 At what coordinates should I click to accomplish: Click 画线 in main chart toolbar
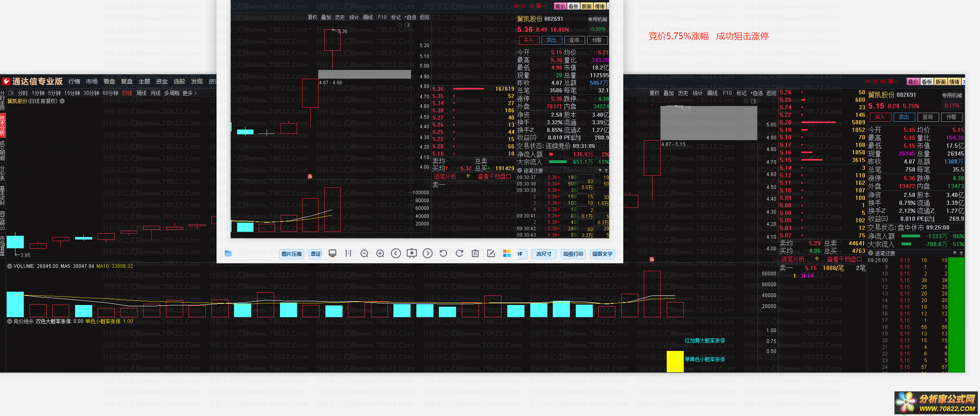click(712, 93)
